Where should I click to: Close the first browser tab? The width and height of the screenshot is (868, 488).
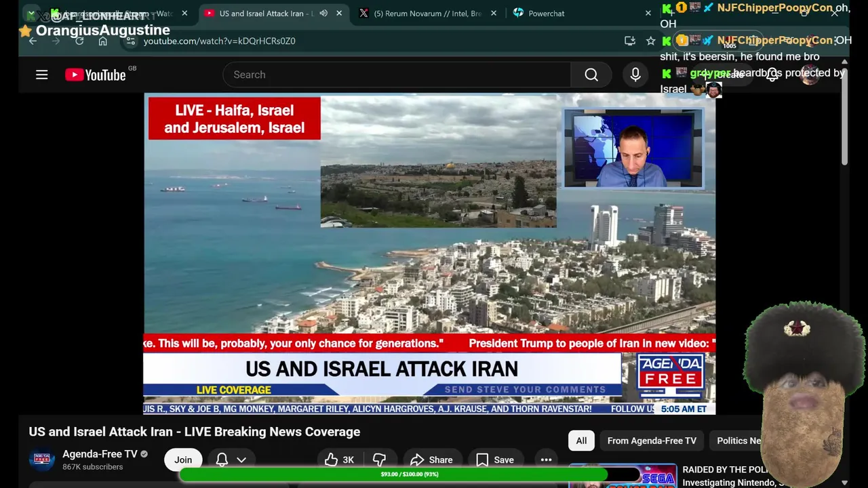184,14
